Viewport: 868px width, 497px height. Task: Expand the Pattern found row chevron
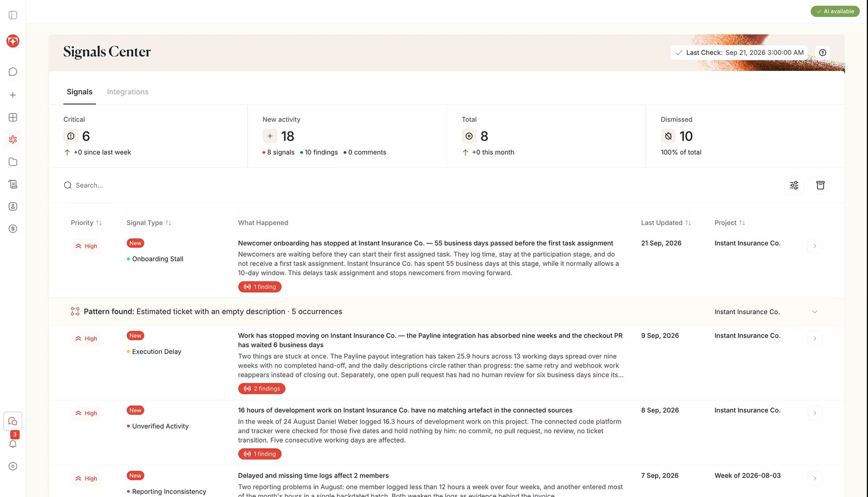coord(815,312)
